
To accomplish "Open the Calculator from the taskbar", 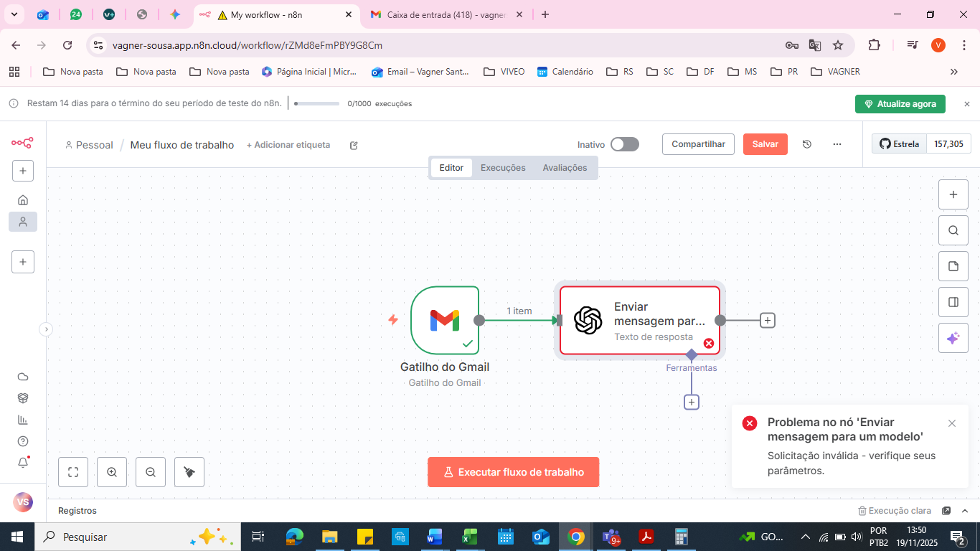I will click(681, 537).
